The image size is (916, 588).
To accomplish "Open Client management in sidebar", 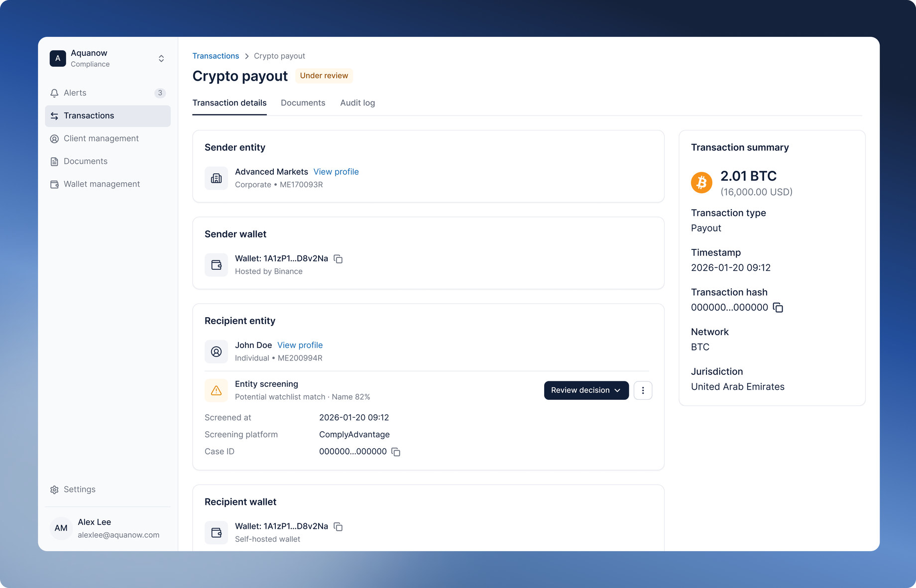I will tap(108, 139).
